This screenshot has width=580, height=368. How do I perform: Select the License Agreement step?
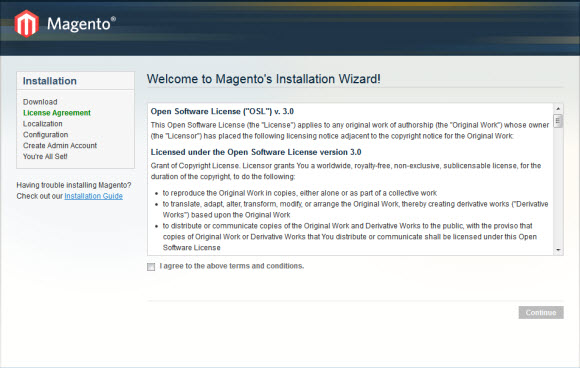57,113
